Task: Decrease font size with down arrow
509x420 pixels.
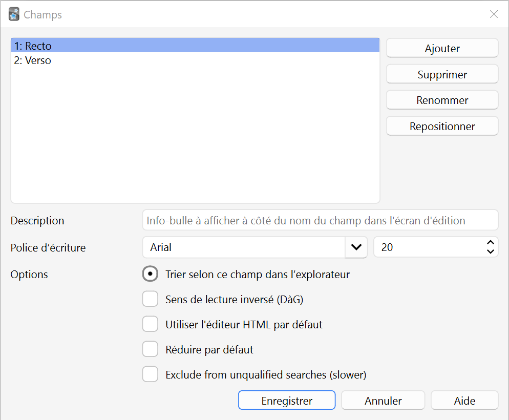Action: [490, 251]
